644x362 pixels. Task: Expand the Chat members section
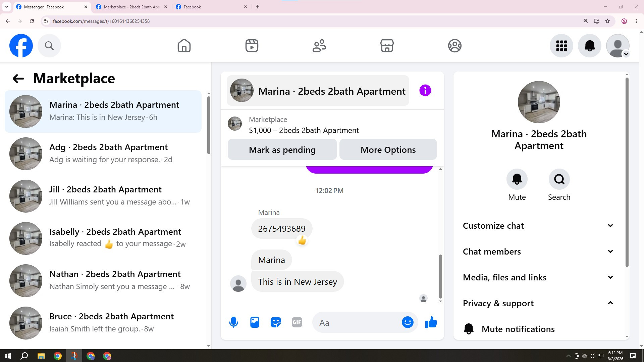(x=538, y=252)
